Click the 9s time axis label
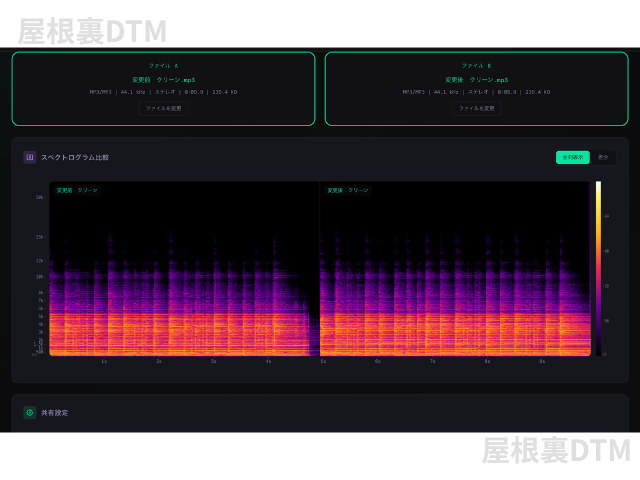The width and height of the screenshot is (640, 480). (x=542, y=361)
